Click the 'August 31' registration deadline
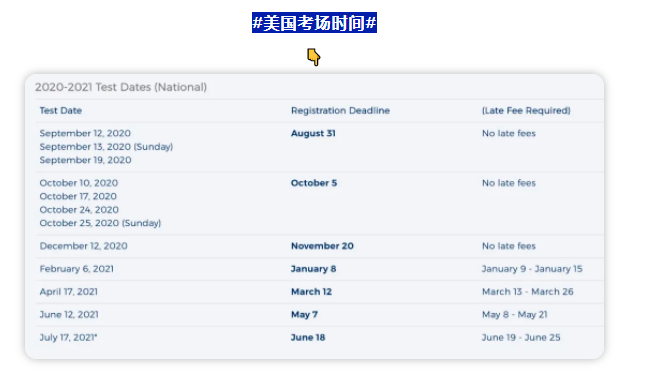Viewport: 665px width, 384px height. tap(313, 133)
